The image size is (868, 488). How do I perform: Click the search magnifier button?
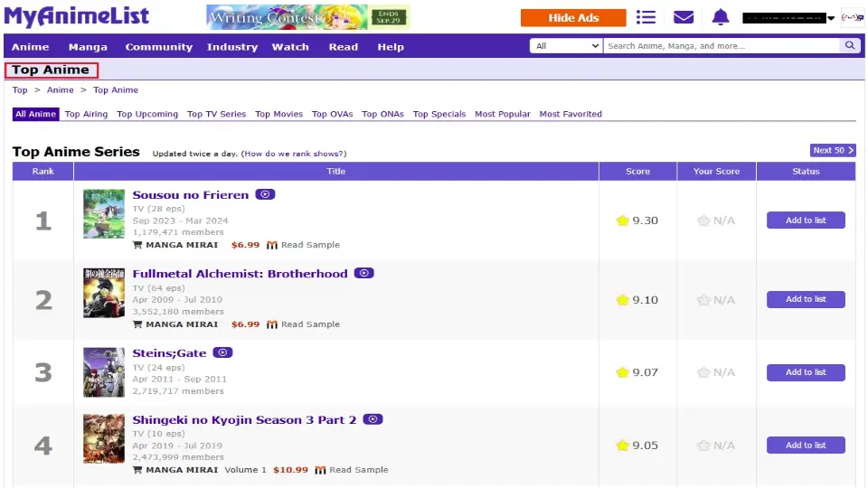point(850,45)
